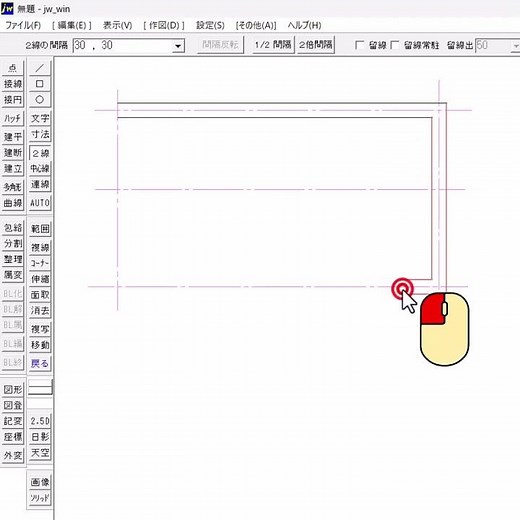The height and width of the screenshot is (520, 520).
Task: Select the 消去 erase tool
Action: (x=40, y=310)
